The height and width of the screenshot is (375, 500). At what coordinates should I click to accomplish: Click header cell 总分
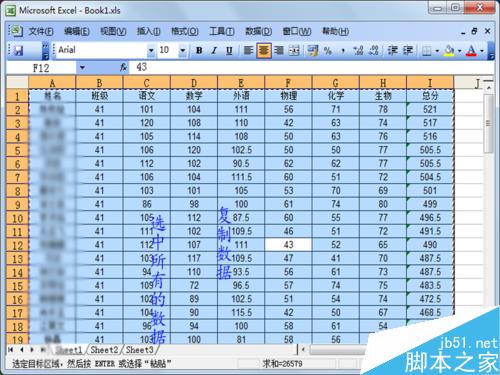click(430, 96)
